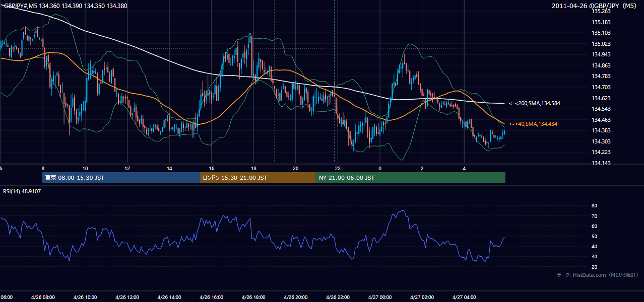
Task: Click price axis label 135.263
Action: click(x=601, y=11)
